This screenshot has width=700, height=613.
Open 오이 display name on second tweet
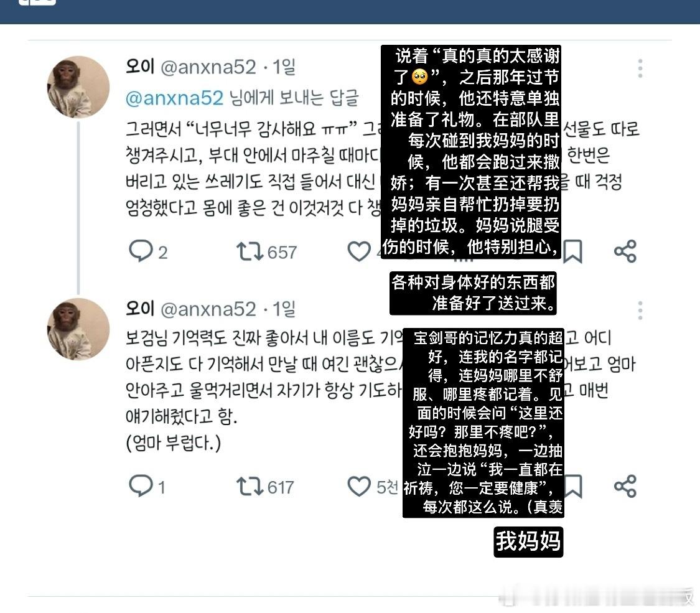coord(140,309)
